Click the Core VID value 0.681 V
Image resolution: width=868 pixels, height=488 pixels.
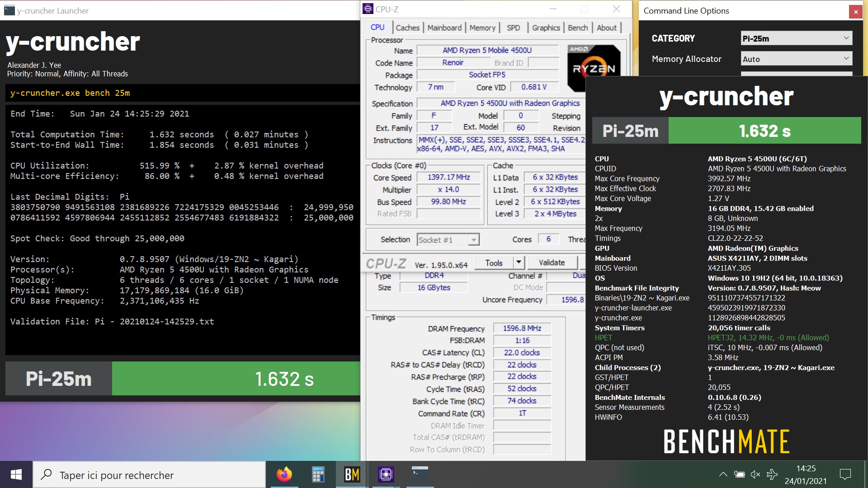click(x=534, y=87)
